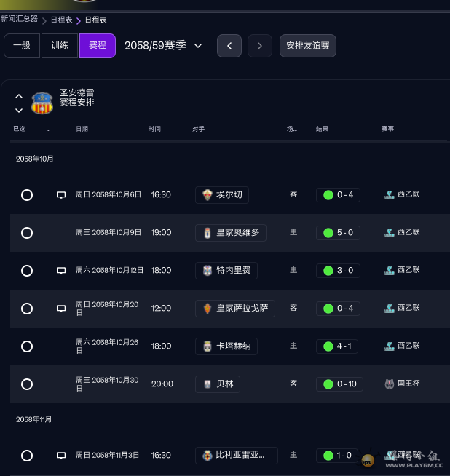Viewport: 450px width, 476px height.
Task: Select the 圣安德雷 club badge
Action: click(x=42, y=103)
